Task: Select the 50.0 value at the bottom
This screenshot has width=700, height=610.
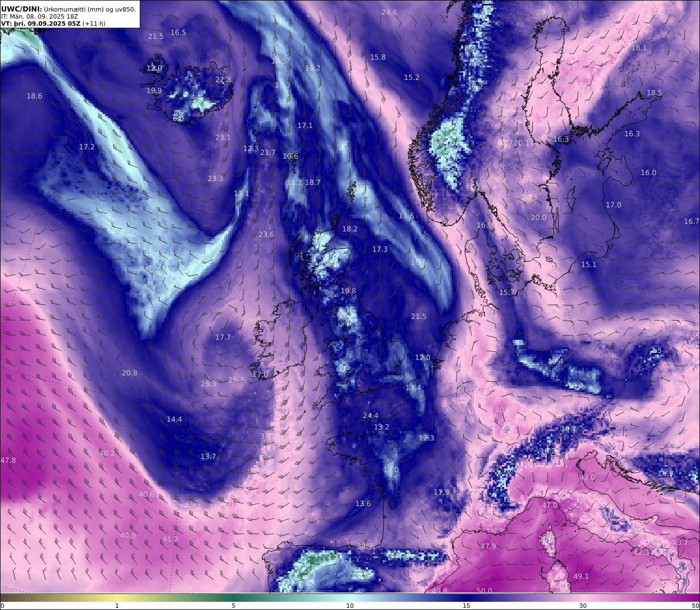Action: point(485,591)
